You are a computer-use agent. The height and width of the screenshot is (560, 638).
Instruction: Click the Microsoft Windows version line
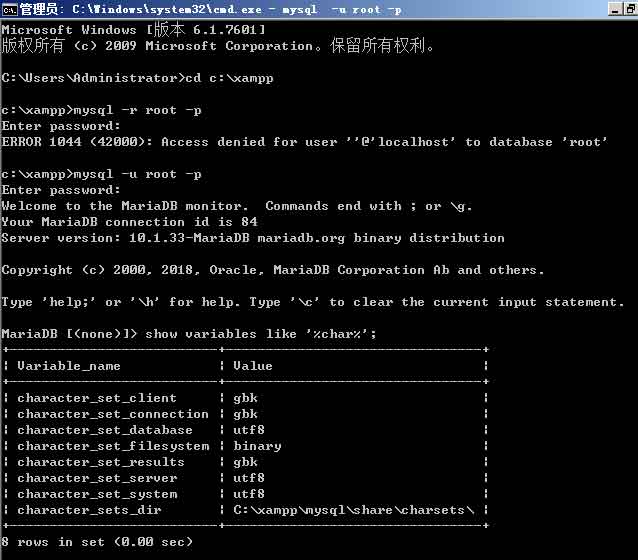(x=134, y=30)
